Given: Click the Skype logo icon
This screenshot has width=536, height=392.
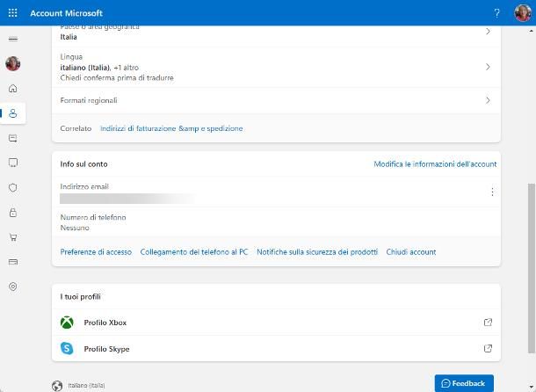Looking at the screenshot, I should click(67, 349).
